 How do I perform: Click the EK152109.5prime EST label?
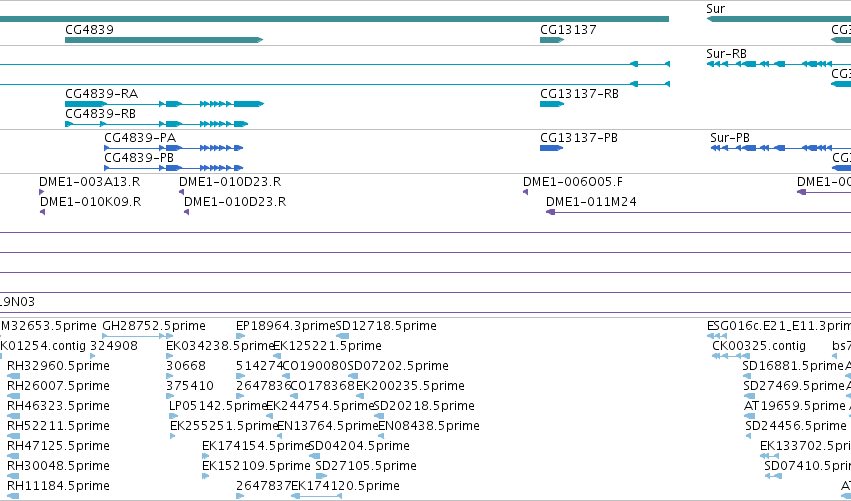point(256,466)
